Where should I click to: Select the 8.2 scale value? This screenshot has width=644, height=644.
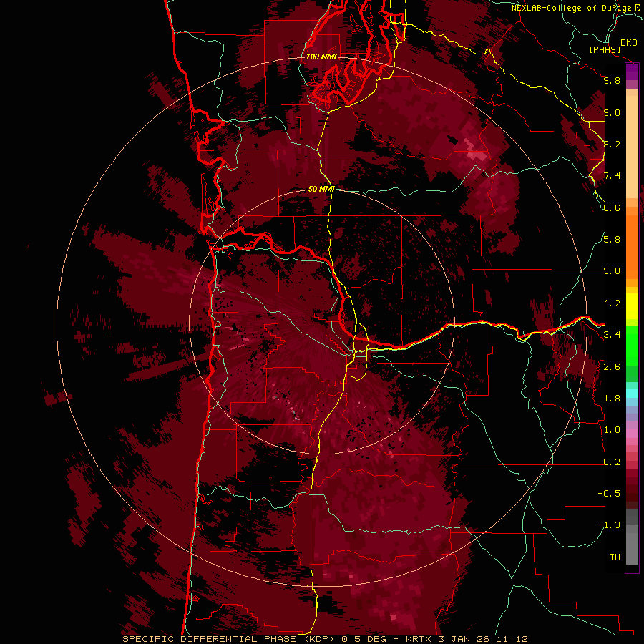612,144
